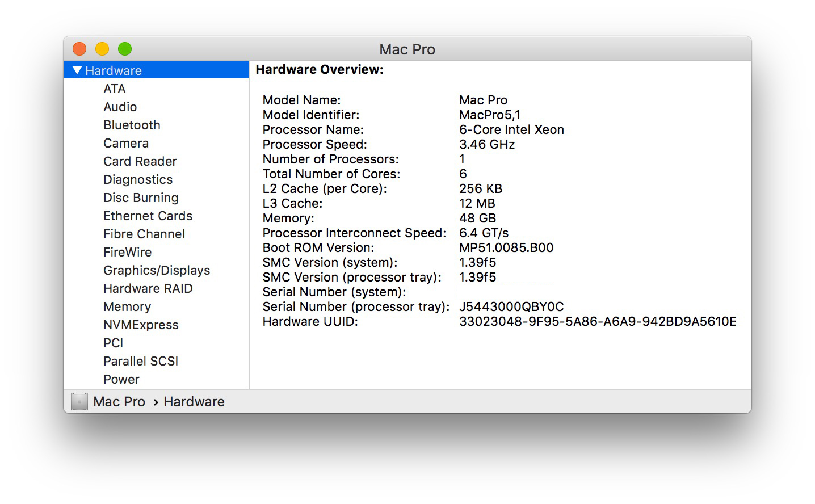Click the Memory value 48 GB
815x504 pixels.
click(x=477, y=219)
